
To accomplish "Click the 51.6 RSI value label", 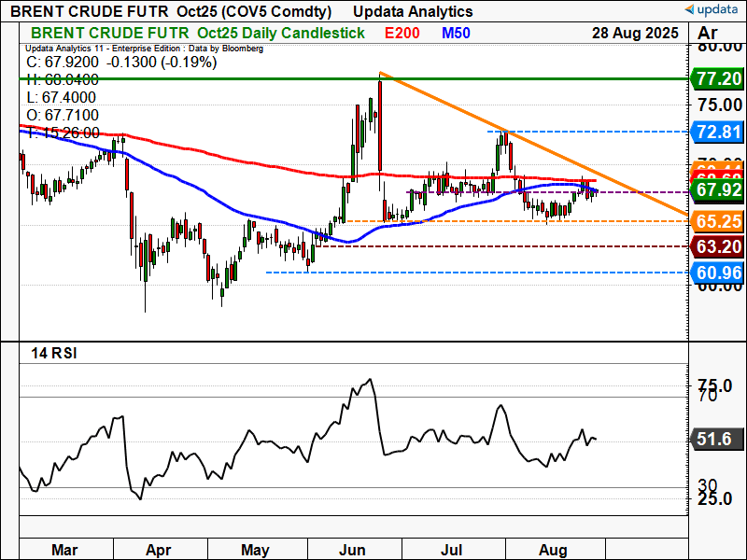I will tap(716, 439).
